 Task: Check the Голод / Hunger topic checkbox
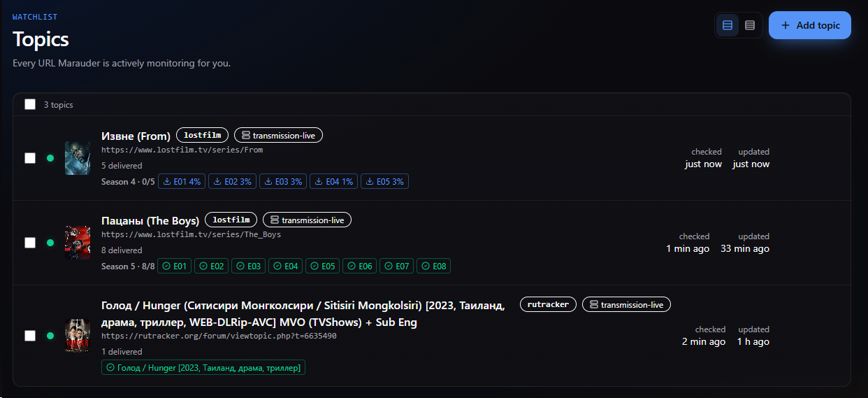coord(30,336)
